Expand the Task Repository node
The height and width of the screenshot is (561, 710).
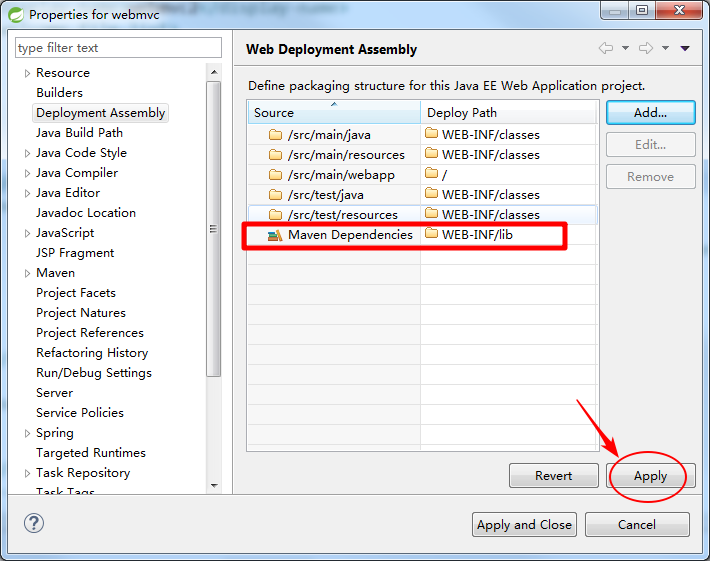pyautogui.click(x=27, y=473)
